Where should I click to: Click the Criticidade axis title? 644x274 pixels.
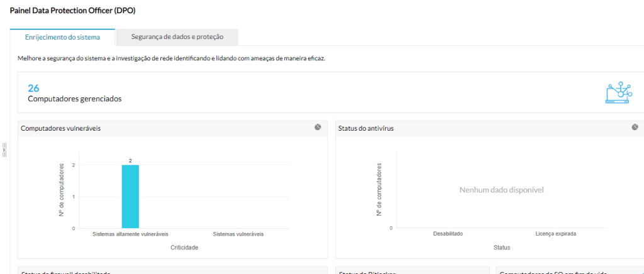pyautogui.click(x=184, y=248)
